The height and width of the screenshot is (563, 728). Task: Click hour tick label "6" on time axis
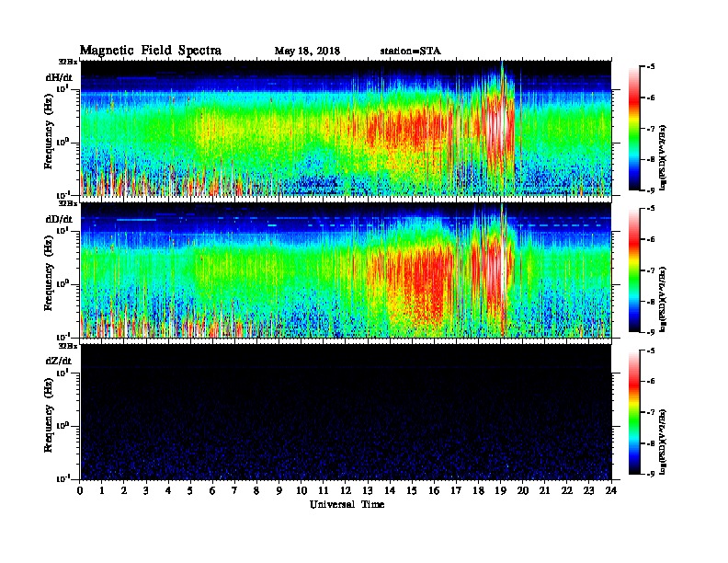pos(212,490)
